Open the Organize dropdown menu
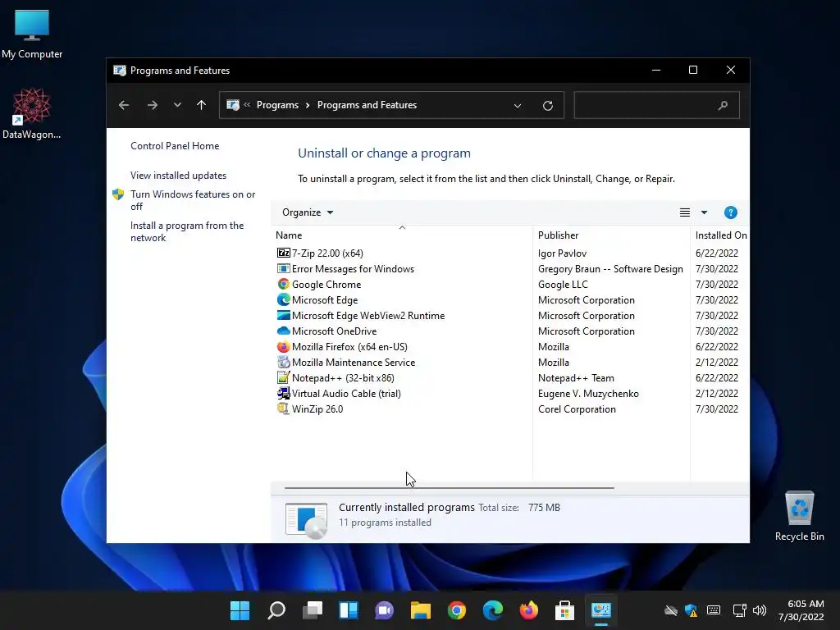The width and height of the screenshot is (840, 630). click(308, 212)
